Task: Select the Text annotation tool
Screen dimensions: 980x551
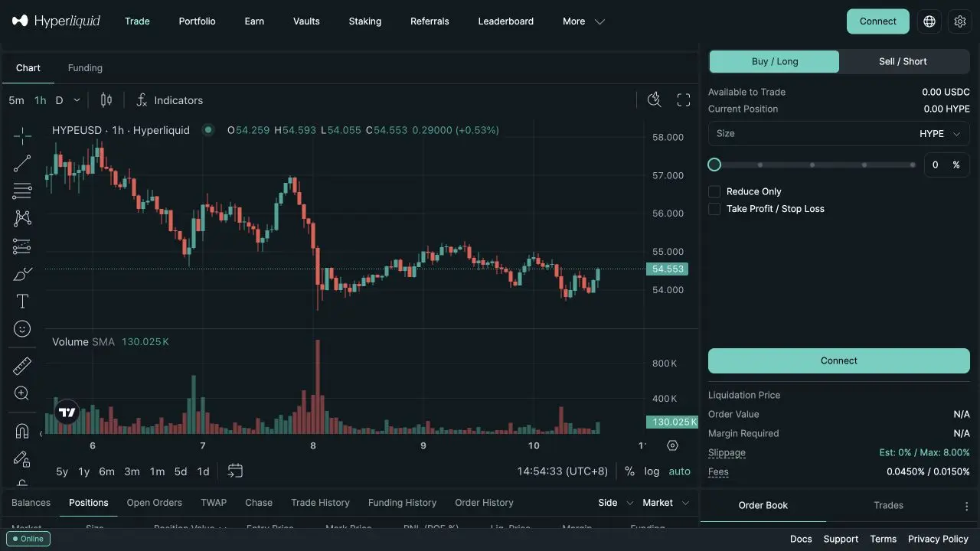Action: (x=22, y=302)
